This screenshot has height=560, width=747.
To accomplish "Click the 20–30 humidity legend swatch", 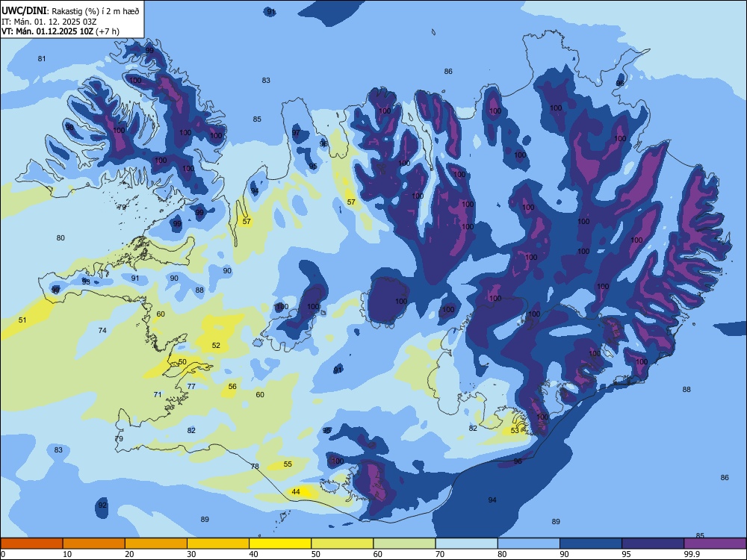I will [x=156, y=544].
